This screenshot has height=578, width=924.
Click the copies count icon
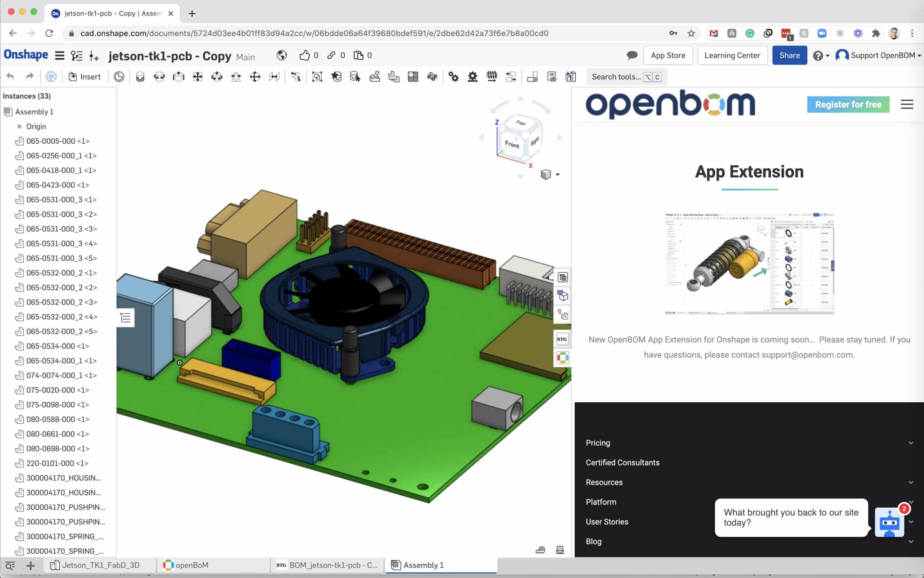click(358, 56)
